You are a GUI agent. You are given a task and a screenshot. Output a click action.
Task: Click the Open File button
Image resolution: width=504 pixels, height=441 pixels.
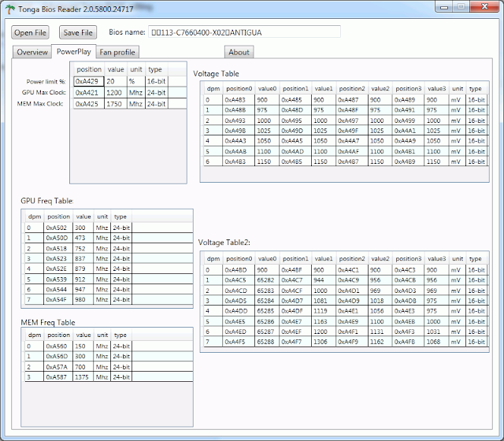pyautogui.click(x=30, y=32)
